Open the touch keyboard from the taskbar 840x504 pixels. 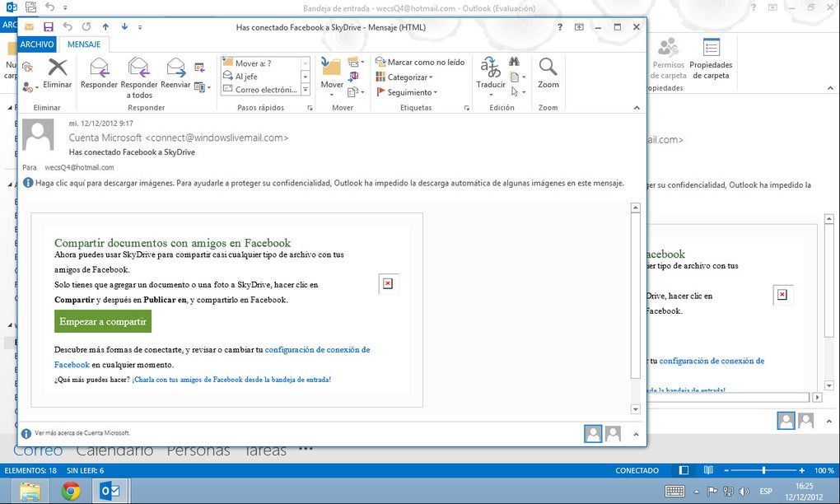(674, 491)
